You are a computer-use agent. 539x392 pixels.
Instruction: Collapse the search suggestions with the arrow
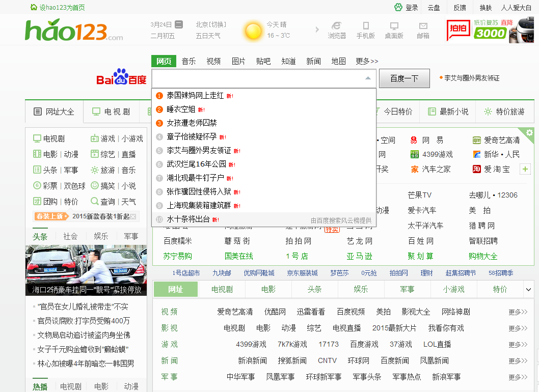tap(368, 79)
